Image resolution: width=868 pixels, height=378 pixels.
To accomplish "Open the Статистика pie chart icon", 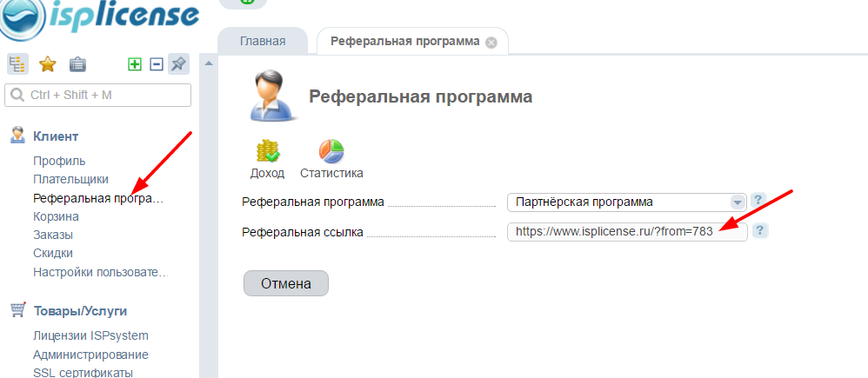I will click(331, 152).
